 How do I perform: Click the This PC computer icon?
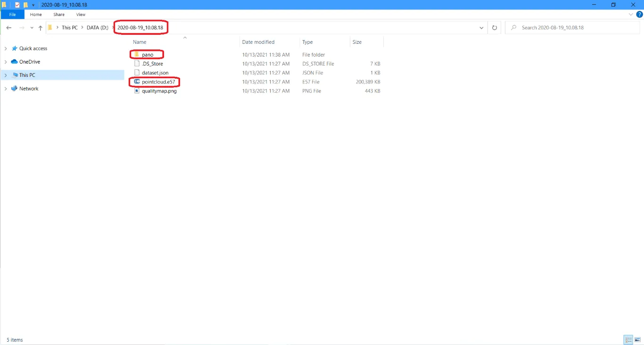(x=15, y=75)
